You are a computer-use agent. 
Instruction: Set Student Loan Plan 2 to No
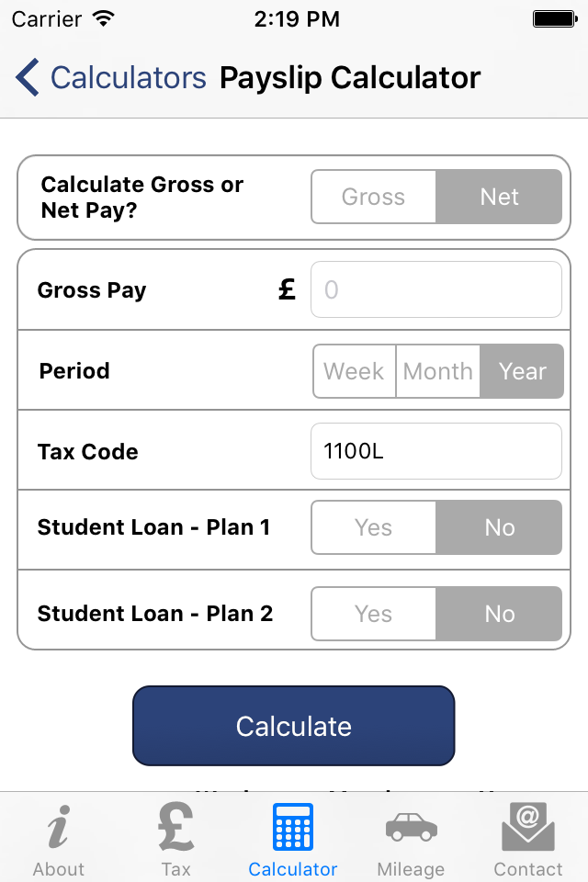point(499,614)
